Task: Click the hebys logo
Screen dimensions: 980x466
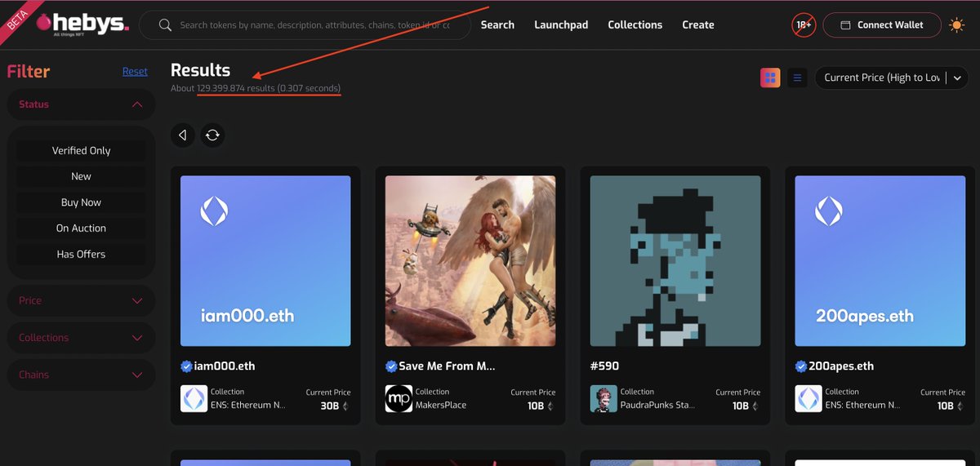Action: click(x=82, y=24)
